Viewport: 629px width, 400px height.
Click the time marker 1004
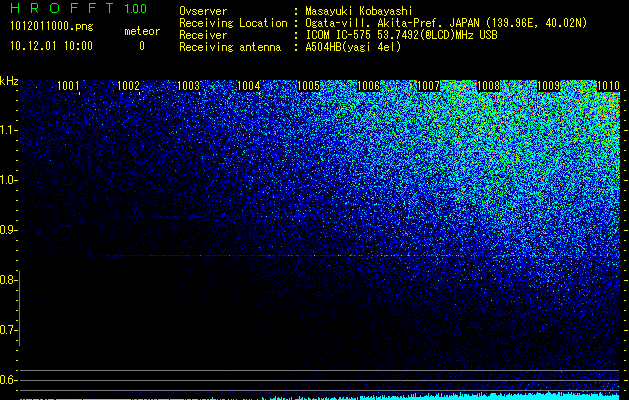tap(248, 86)
